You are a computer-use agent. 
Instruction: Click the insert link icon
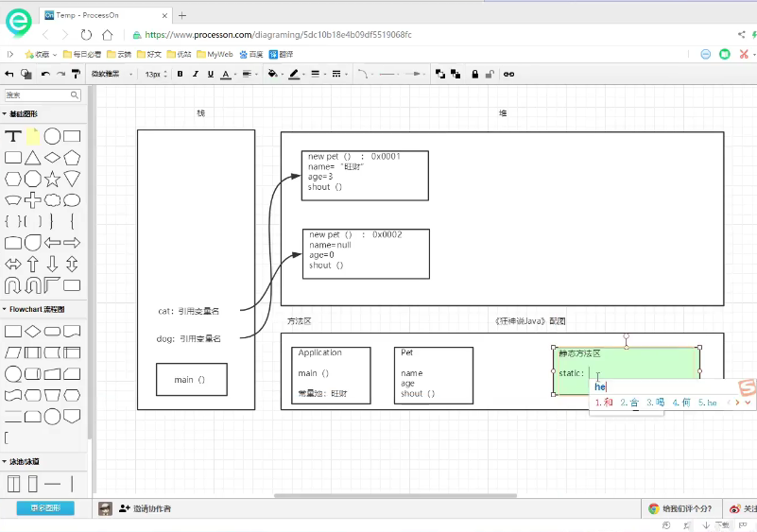click(508, 74)
